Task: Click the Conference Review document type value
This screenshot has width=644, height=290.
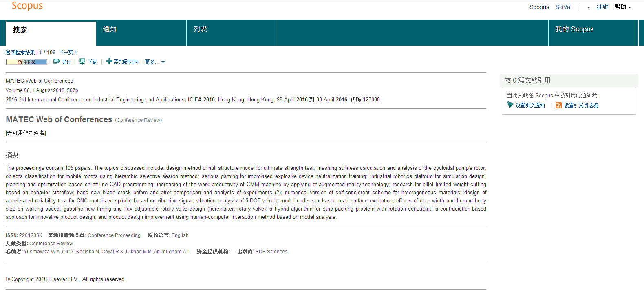Action: point(51,244)
